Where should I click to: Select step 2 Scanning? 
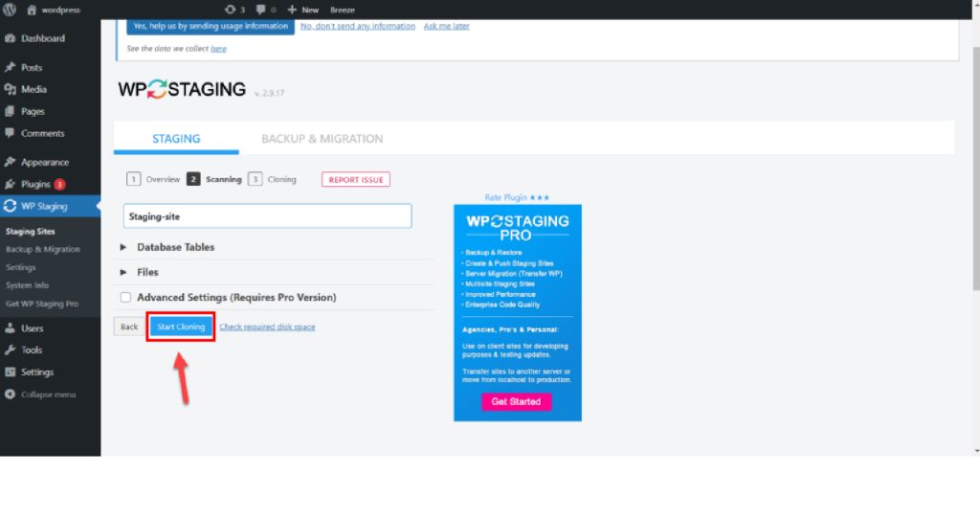(x=213, y=179)
